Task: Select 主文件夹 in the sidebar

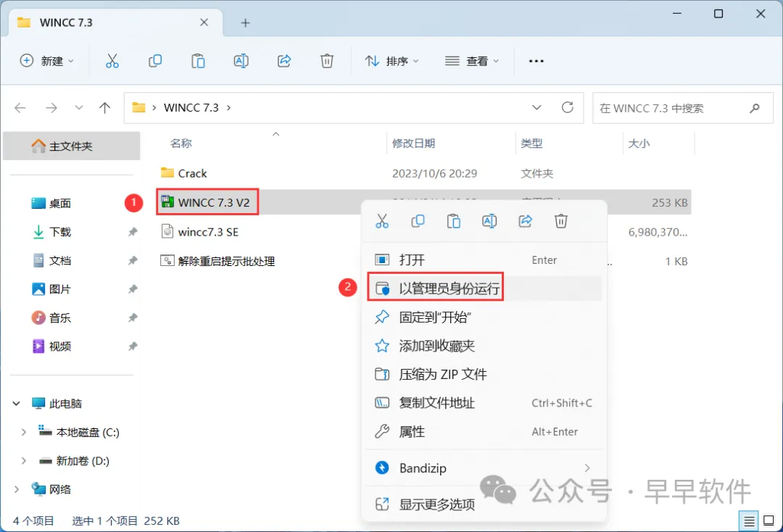Action: (x=71, y=146)
